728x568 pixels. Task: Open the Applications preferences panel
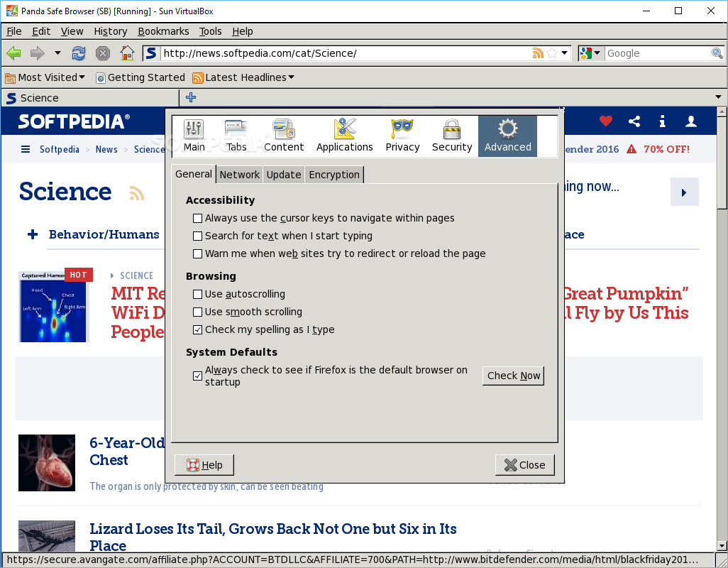point(345,136)
